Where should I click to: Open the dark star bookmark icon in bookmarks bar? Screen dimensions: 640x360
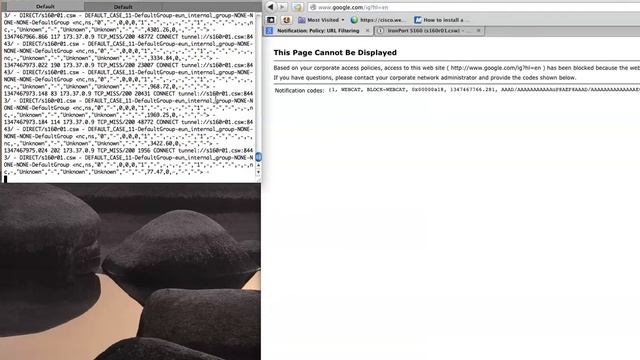point(271,20)
